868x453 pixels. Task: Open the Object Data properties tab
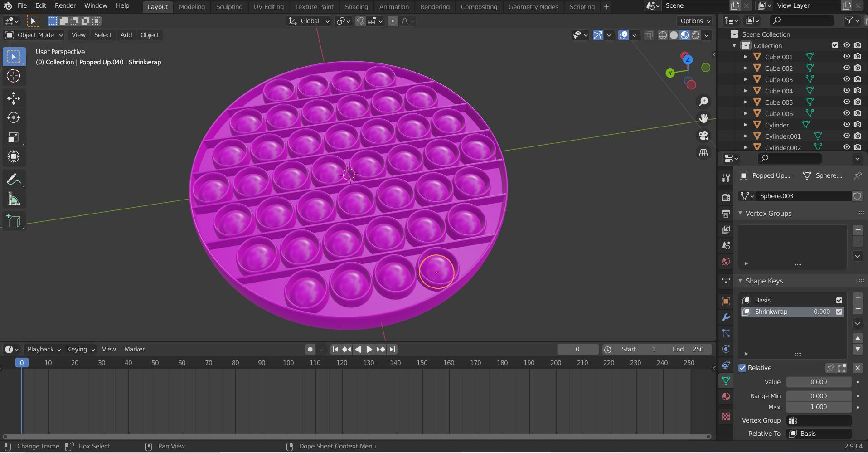coord(726,380)
